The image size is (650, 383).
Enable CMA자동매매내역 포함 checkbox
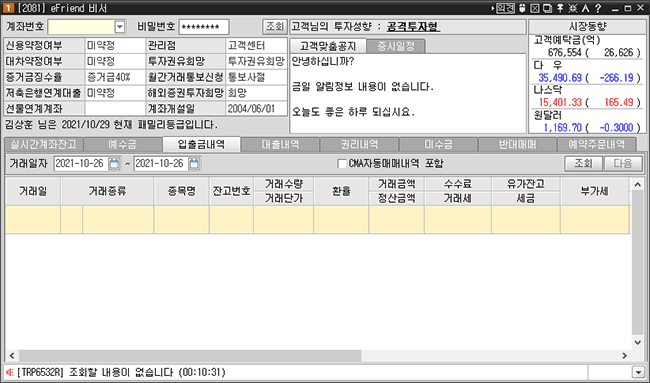pyautogui.click(x=342, y=164)
